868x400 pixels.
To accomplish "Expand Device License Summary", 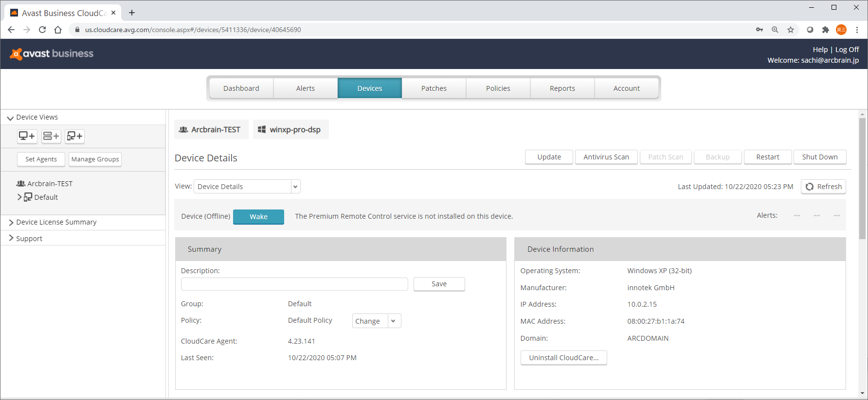I will coord(11,222).
